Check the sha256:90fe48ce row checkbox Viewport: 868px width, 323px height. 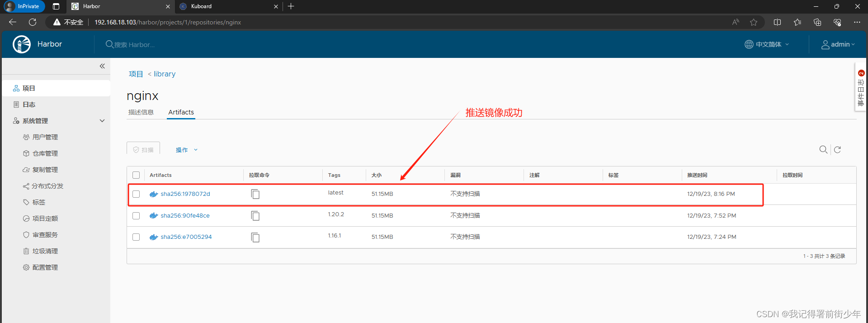point(136,216)
